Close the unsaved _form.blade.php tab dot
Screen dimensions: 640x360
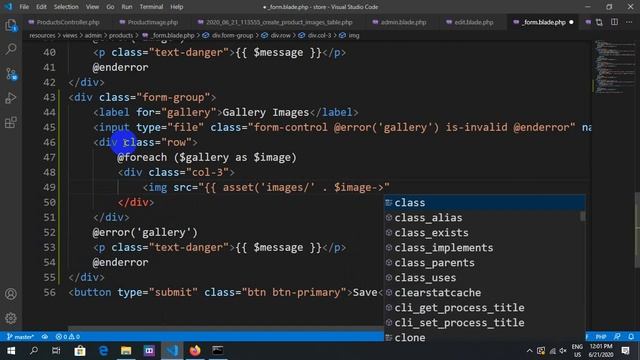point(571,22)
